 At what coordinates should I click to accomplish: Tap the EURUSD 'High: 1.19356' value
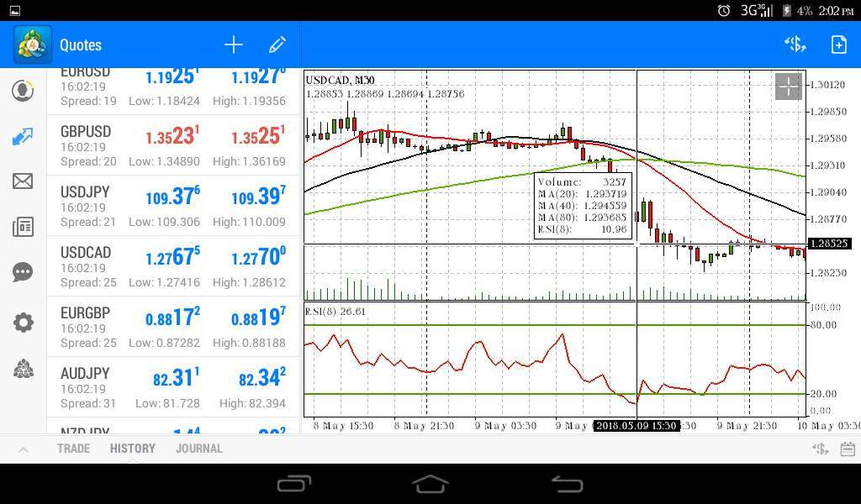[x=249, y=101]
